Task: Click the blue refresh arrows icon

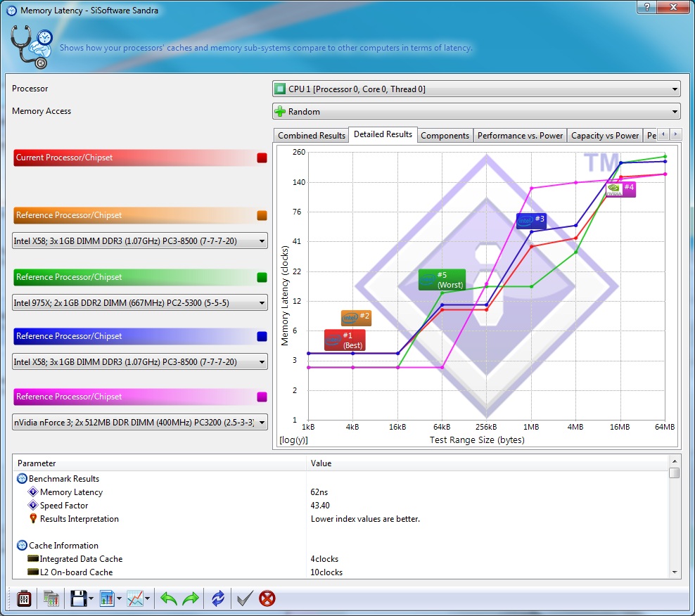Action: pos(218,598)
